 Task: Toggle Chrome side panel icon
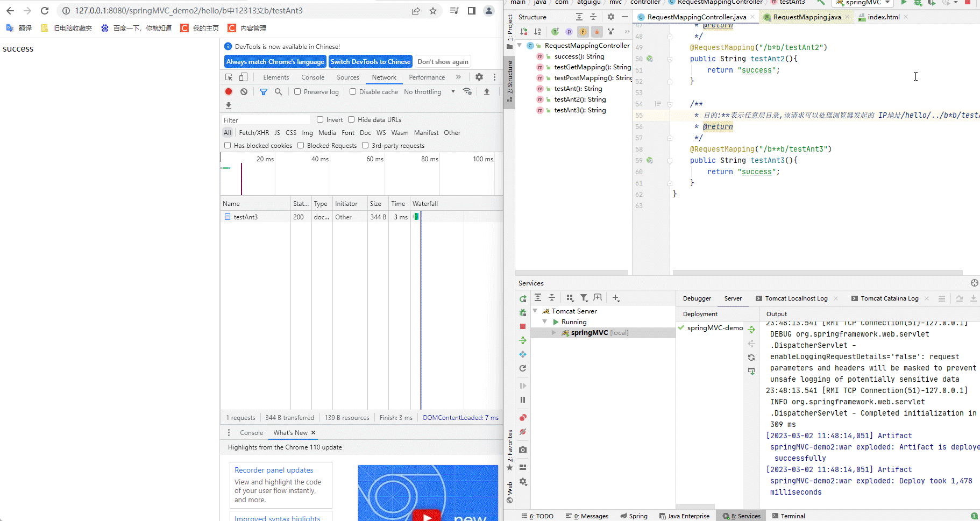point(472,11)
